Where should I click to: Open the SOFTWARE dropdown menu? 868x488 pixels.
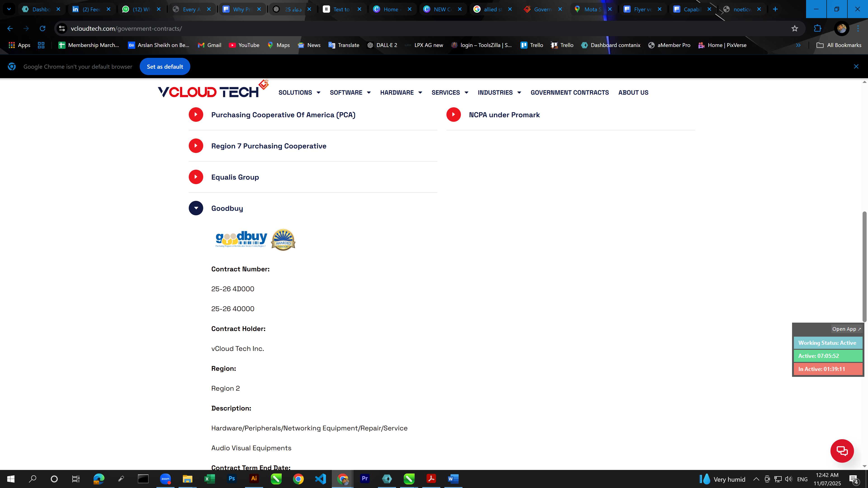pos(350,93)
